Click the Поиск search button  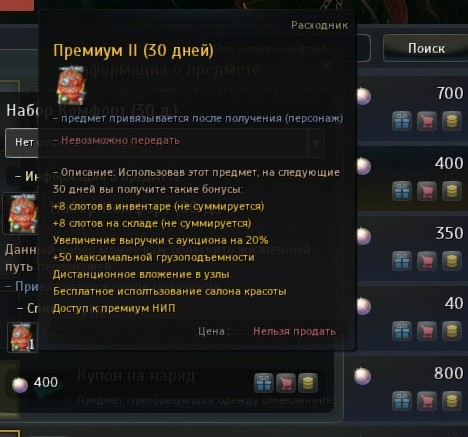(426, 48)
